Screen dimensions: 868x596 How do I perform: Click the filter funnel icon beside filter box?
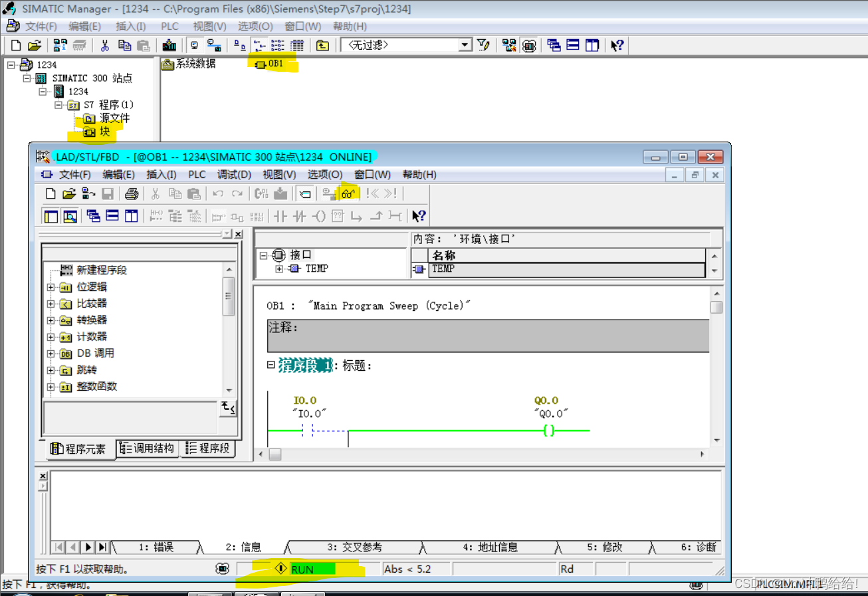coord(483,45)
